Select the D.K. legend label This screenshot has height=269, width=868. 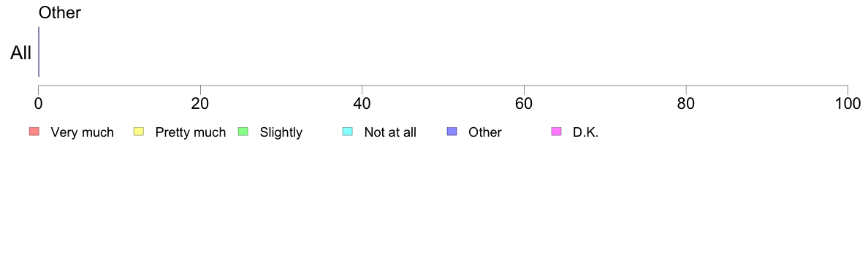click(x=586, y=132)
